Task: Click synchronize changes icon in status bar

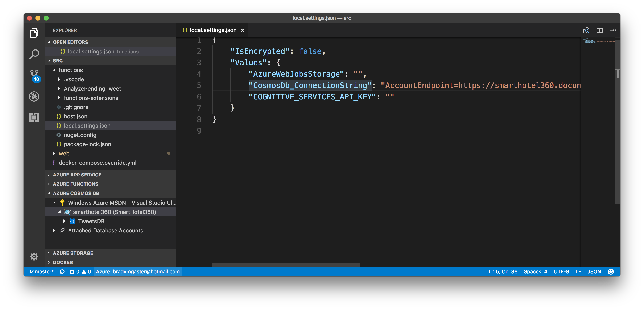Action: click(62, 272)
